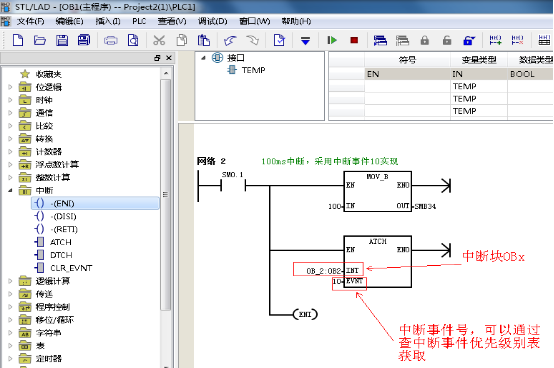This screenshot has width=554, height=368.
Task: Collapse the 接口 tree node arrow
Action: click(203, 58)
